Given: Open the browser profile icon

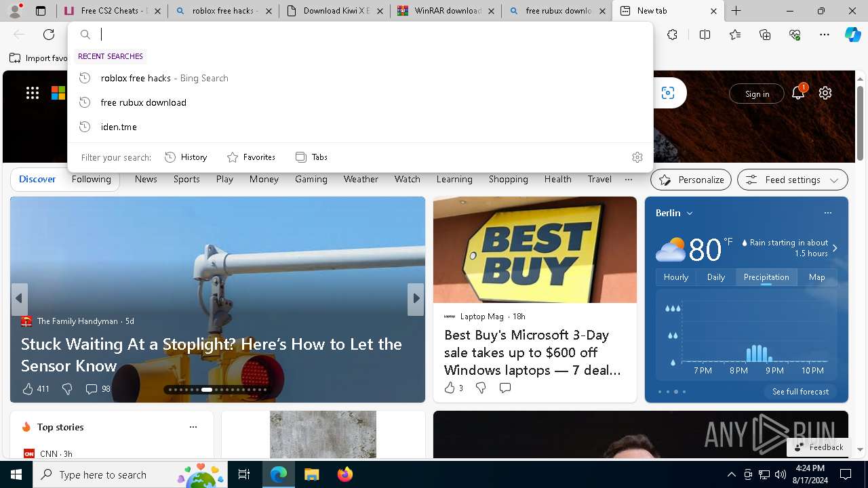Looking at the screenshot, I should [15, 11].
